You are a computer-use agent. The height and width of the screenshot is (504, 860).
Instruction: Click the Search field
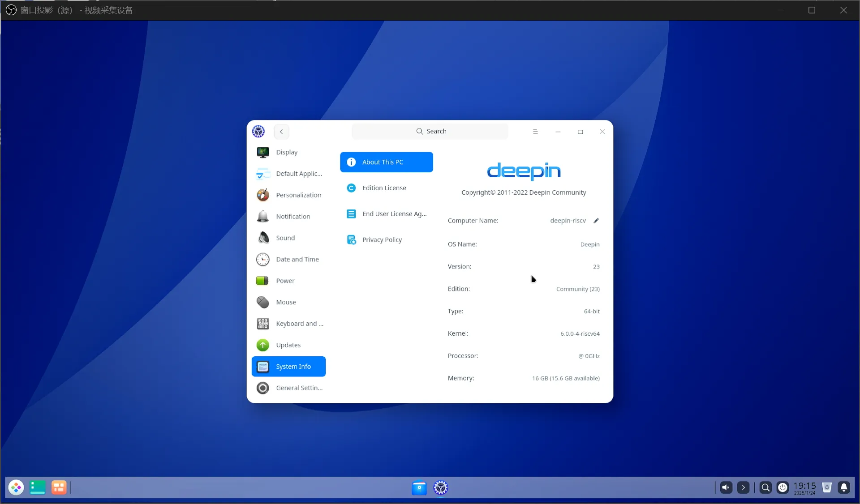(x=430, y=132)
